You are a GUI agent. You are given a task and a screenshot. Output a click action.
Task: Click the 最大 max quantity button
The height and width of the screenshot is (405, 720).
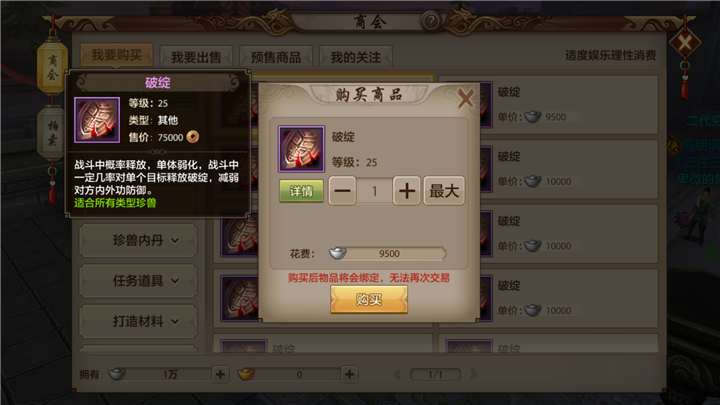coord(444,191)
